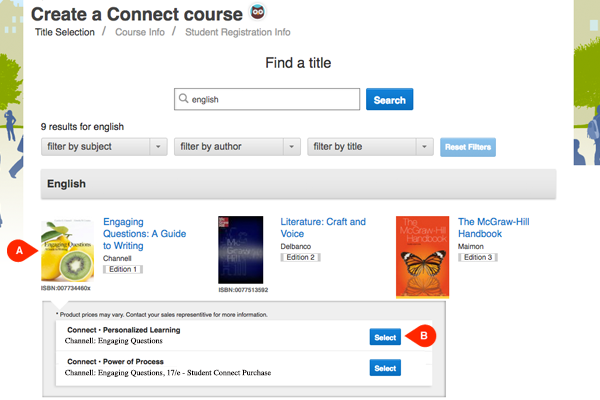Image resolution: width=600 pixels, height=400 pixels.
Task: Click the owl mascot icon beside the title
Action: click(257, 13)
